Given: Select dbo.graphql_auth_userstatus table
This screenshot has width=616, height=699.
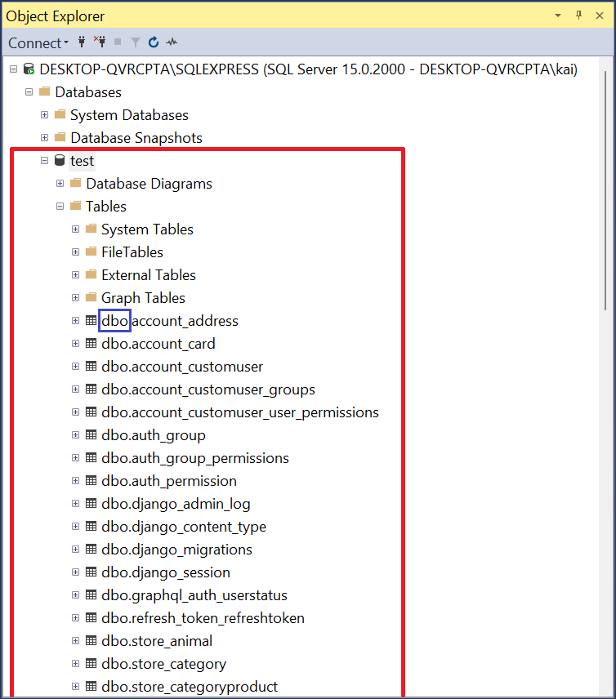Looking at the screenshot, I should click(194, 595).
